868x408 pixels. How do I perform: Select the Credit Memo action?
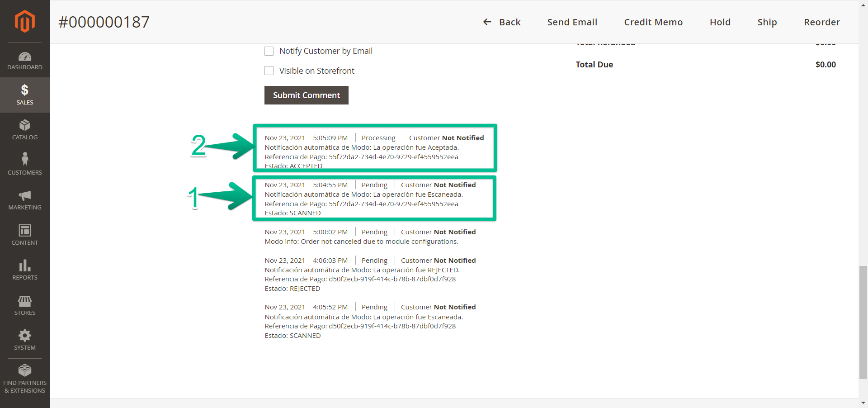click(653, 22)
